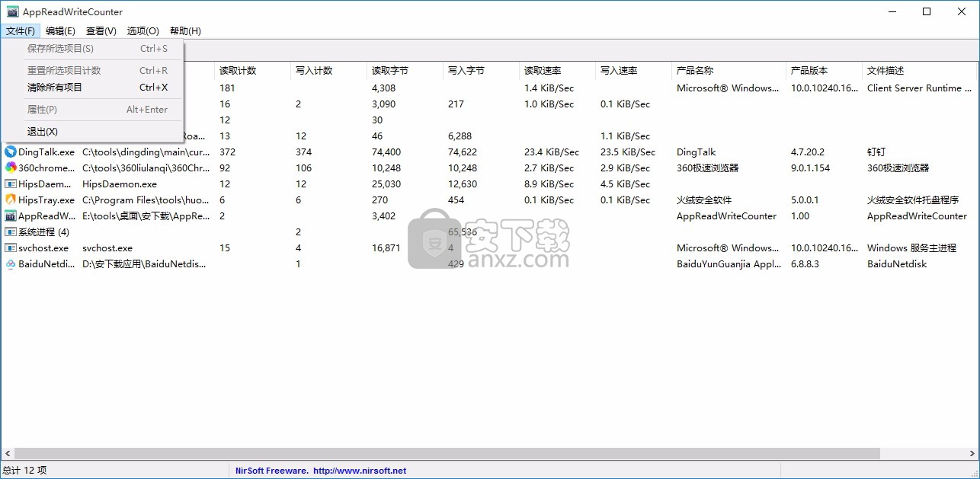Viewport: 980px width, 479px height.
Task: Click the HipsDaemon process icon
Action: pos(11,184)
